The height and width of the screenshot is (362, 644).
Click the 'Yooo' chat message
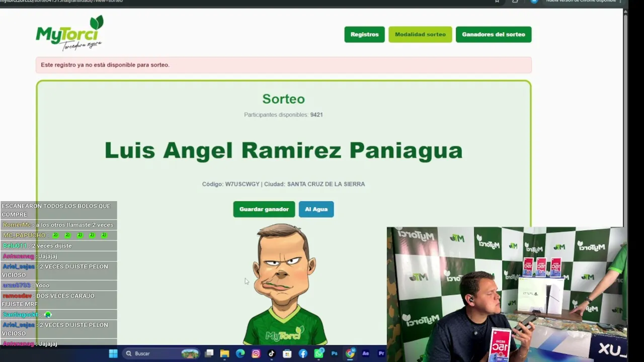(59, 285)
